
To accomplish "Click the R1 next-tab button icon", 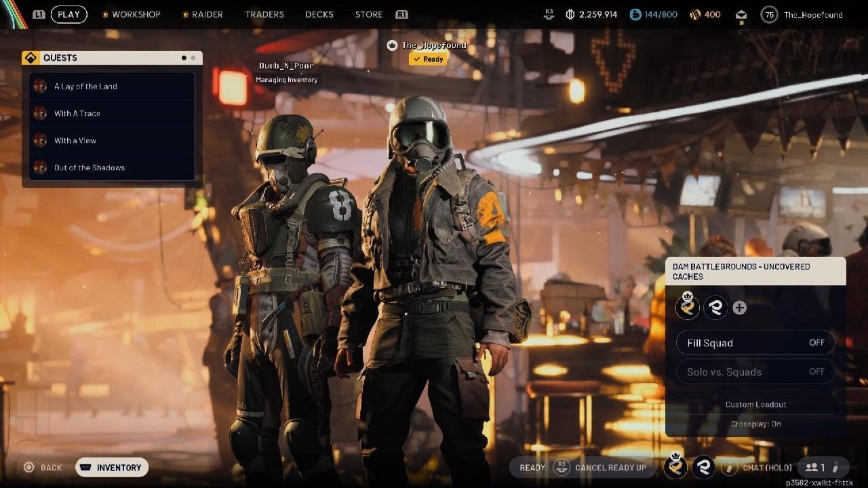I will click(401, 14).
